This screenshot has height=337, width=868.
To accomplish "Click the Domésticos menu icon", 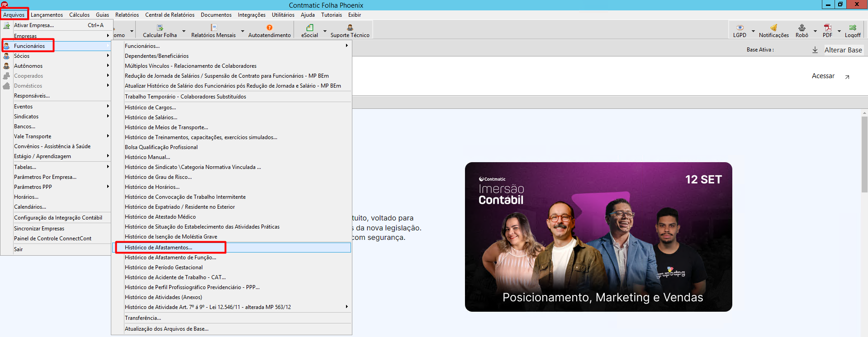I will (x=6, y=86).
